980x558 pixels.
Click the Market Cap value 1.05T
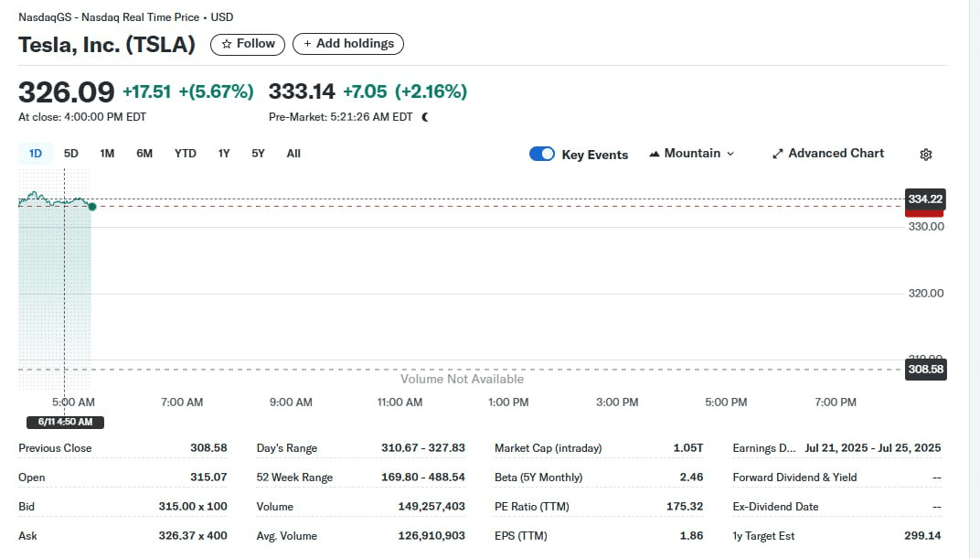click(688, 448)
